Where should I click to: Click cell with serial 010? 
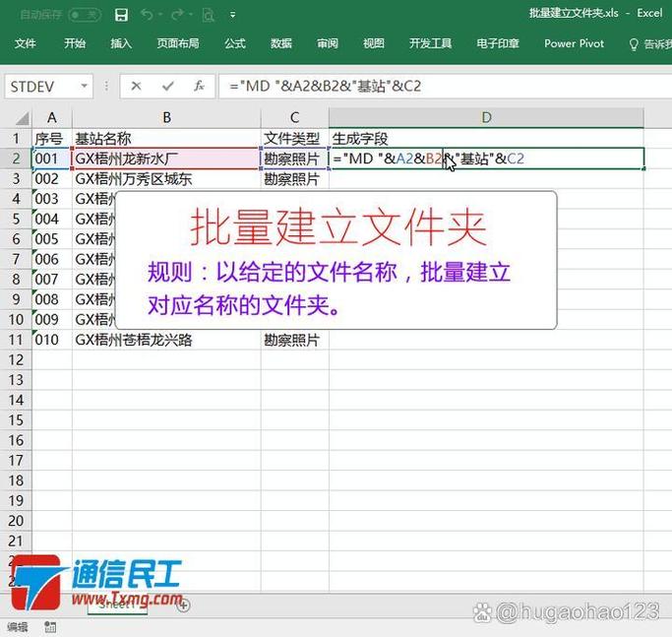52,340
